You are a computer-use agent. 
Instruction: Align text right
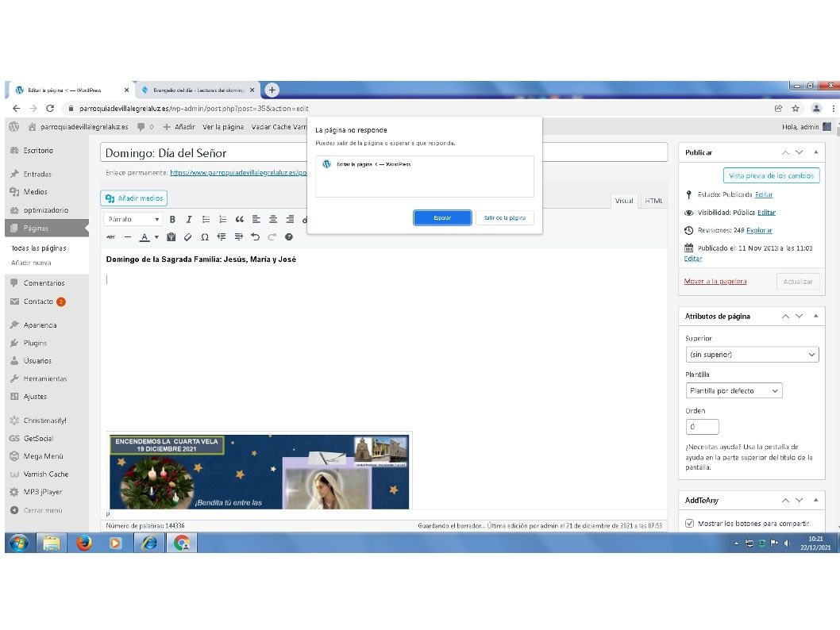pyautogui.click(x=290, y=219)
